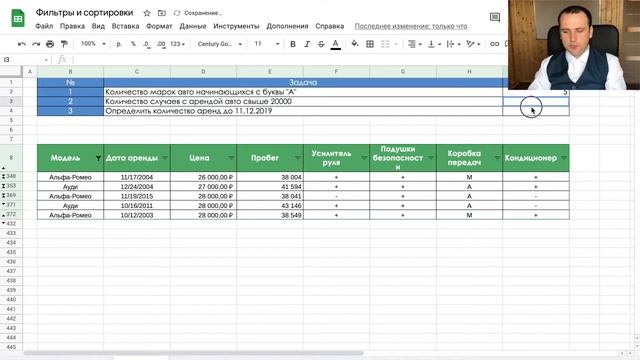This screenshot has width=640, height=360.
Task: Click the Undo arrow icon
Action: (22, 44)
